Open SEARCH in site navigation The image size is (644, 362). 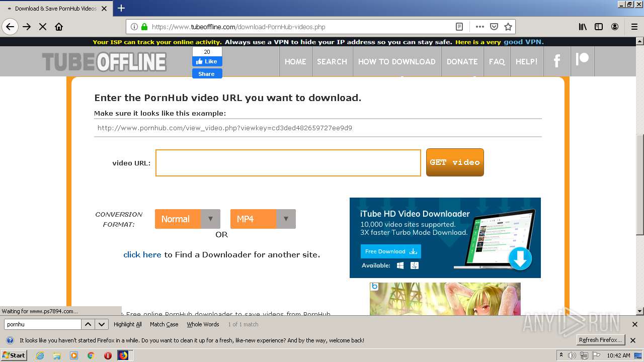coord(332,61)
